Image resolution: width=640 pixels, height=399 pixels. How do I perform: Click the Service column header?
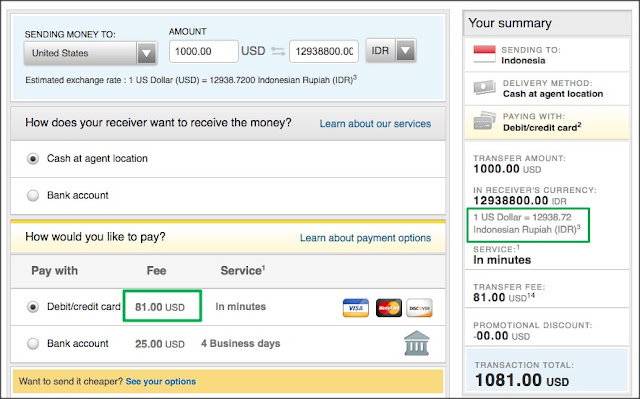pos(243,270)
